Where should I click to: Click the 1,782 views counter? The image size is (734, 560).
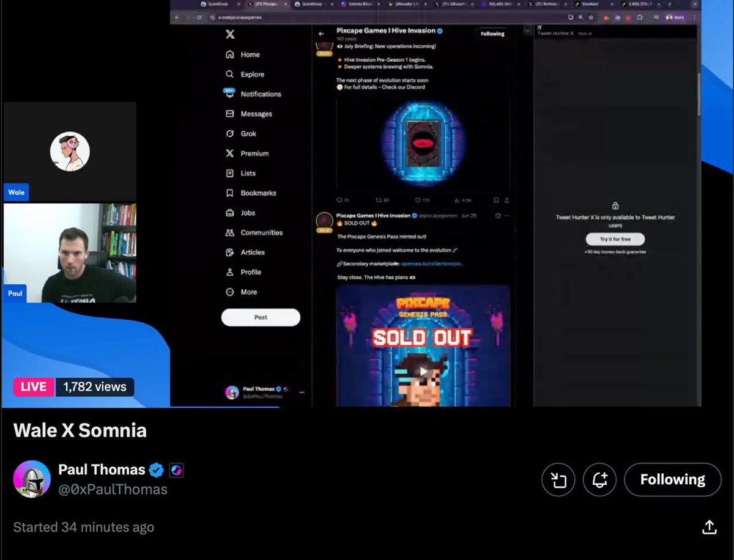pos(95,386)
